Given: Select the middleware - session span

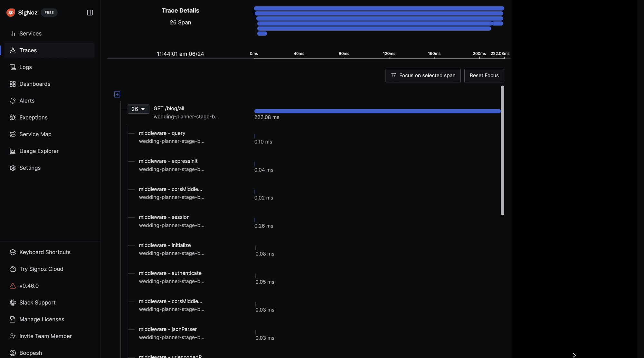Looking at the screenshot, I should click(x=172, y=221).
